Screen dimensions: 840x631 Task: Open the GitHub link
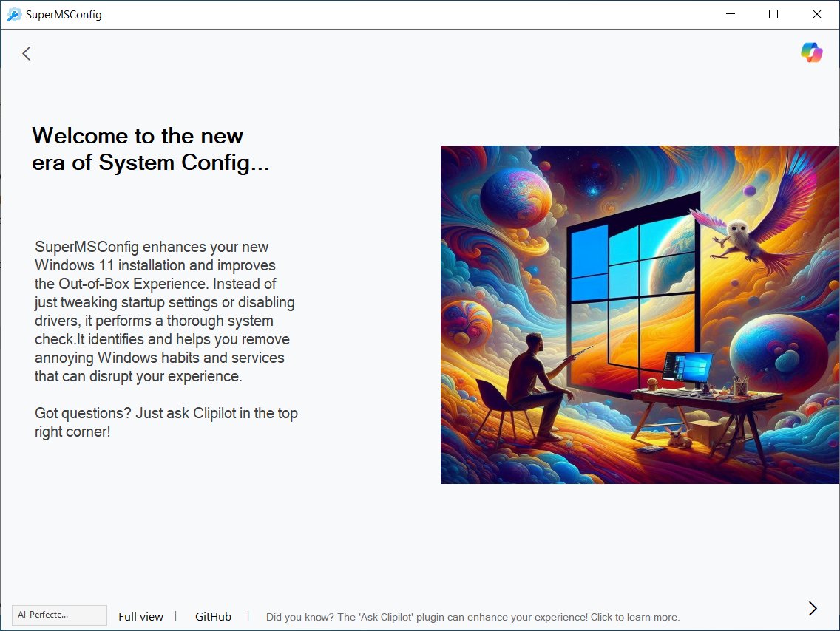(213, 616)
